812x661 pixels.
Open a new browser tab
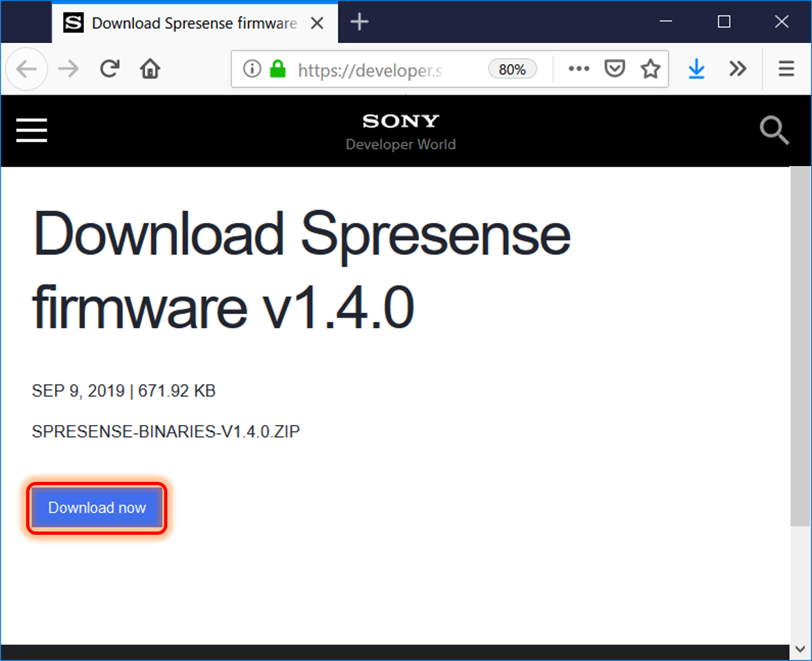point(359,22)
